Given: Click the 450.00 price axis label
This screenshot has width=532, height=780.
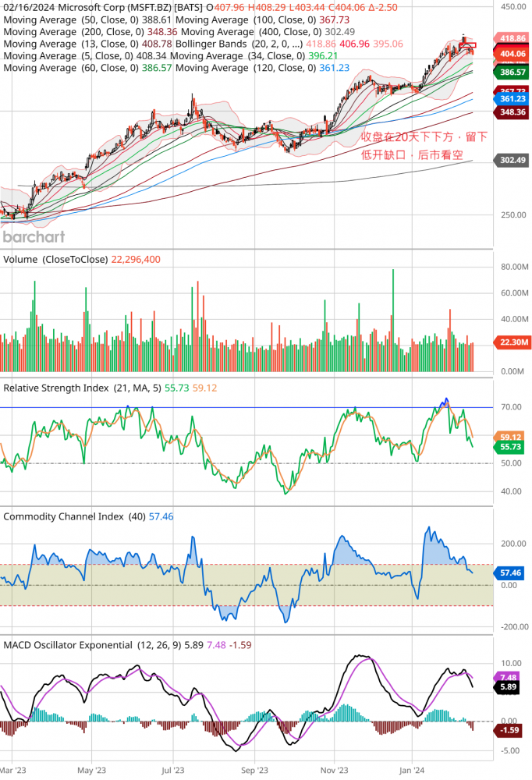Looking at the screenshot, I should (513, 7).
